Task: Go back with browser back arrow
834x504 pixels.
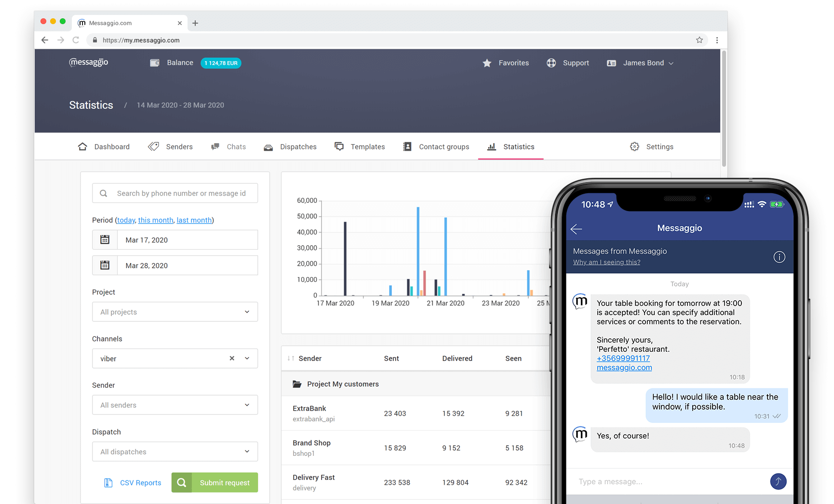Action: [x=45, y=40]
